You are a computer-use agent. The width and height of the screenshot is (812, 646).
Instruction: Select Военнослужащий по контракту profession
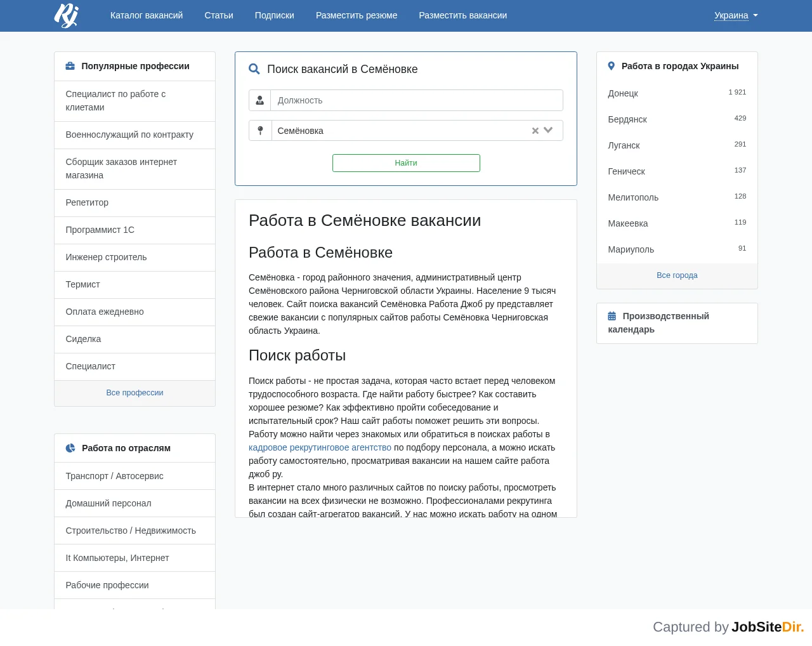coord(134,135)
